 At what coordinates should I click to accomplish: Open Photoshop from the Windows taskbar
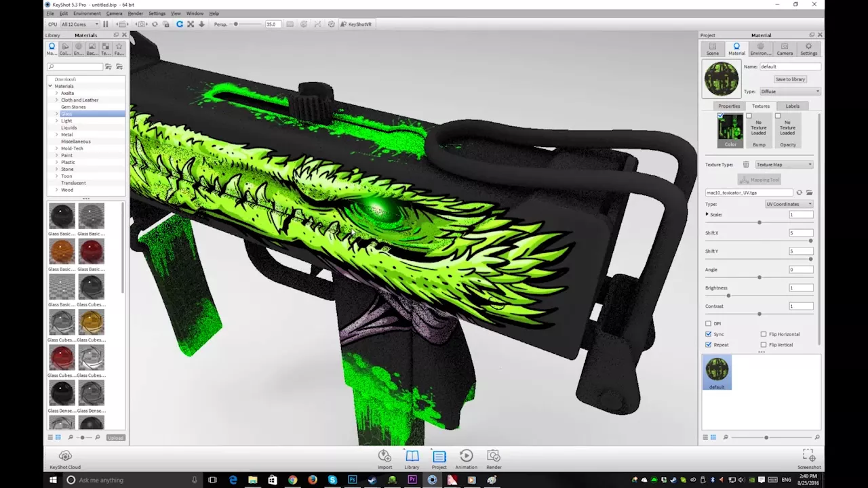pos(352,480)
